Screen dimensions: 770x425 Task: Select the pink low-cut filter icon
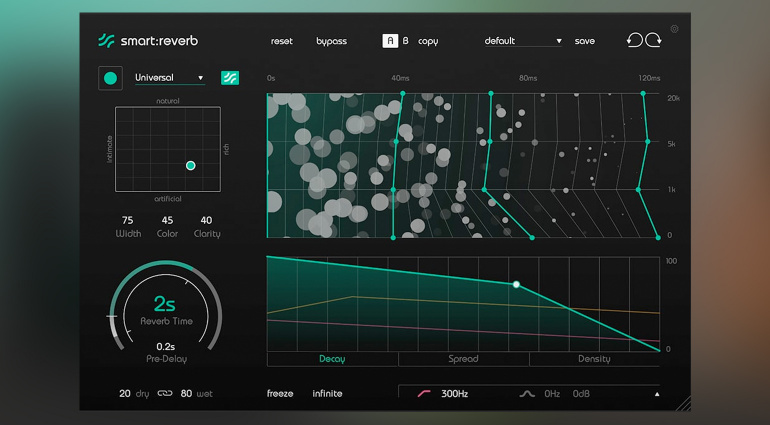pos(424,393)
